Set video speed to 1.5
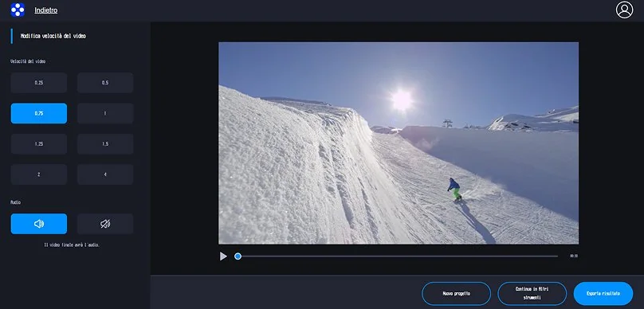The height and width of the screenshot is (309, 644). coord(105,144)
